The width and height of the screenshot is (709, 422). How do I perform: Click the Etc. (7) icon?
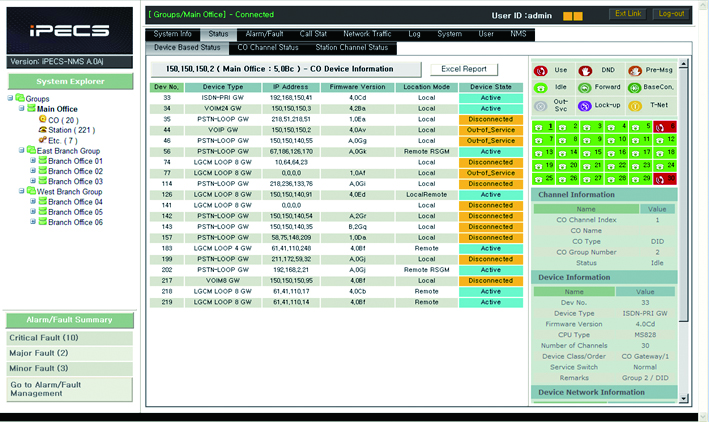(43, 140)
